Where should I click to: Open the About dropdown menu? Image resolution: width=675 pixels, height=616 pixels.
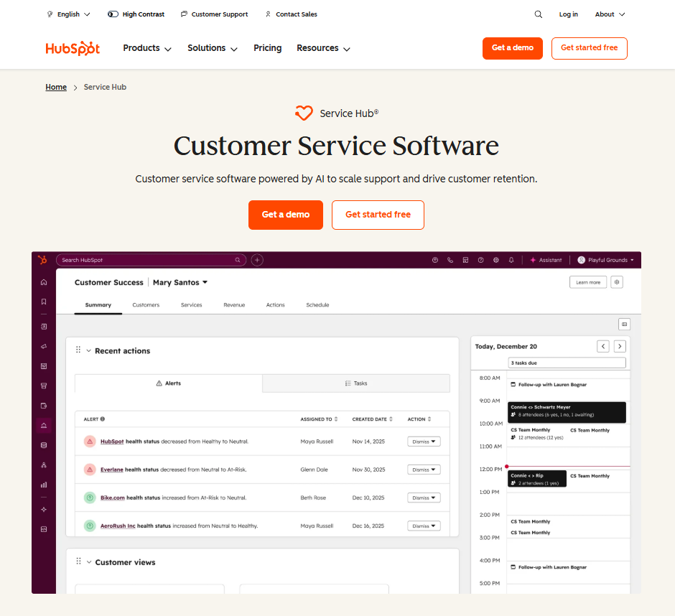click(610, 14)
